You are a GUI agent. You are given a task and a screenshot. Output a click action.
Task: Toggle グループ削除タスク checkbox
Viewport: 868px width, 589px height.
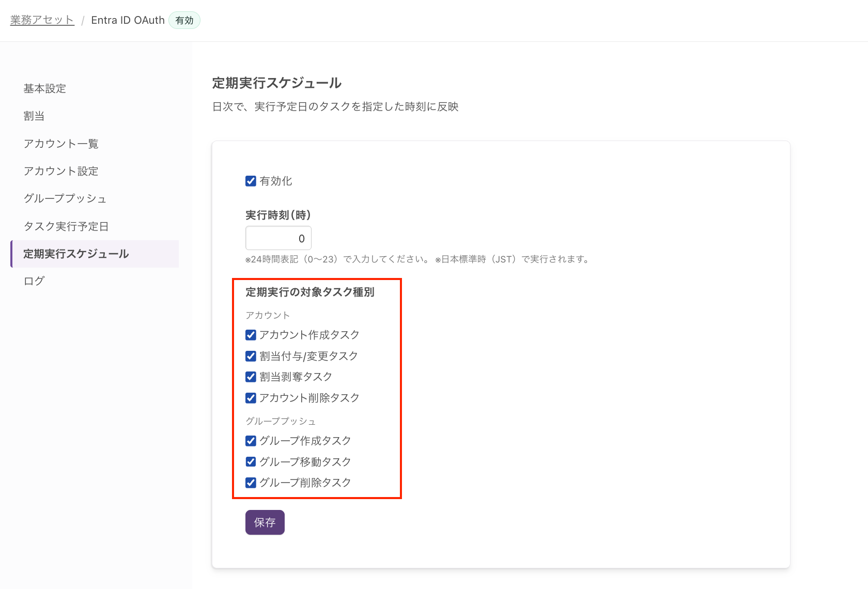(x=251, y=483)
